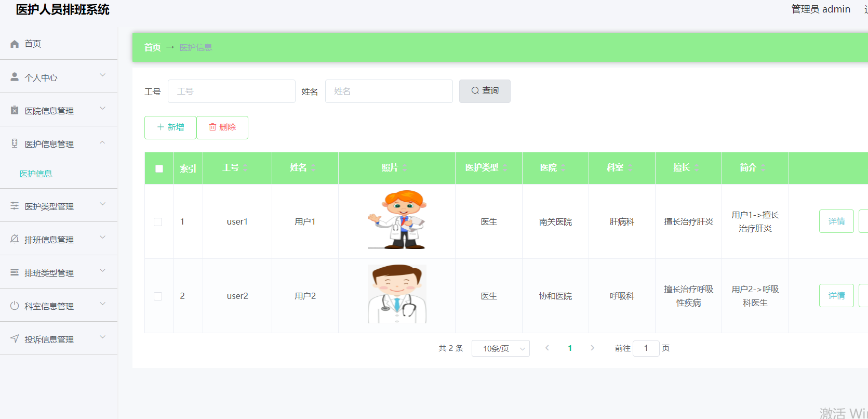Click the sort arrows on 简介 column
868x419 pixels.
coord(763,168)
